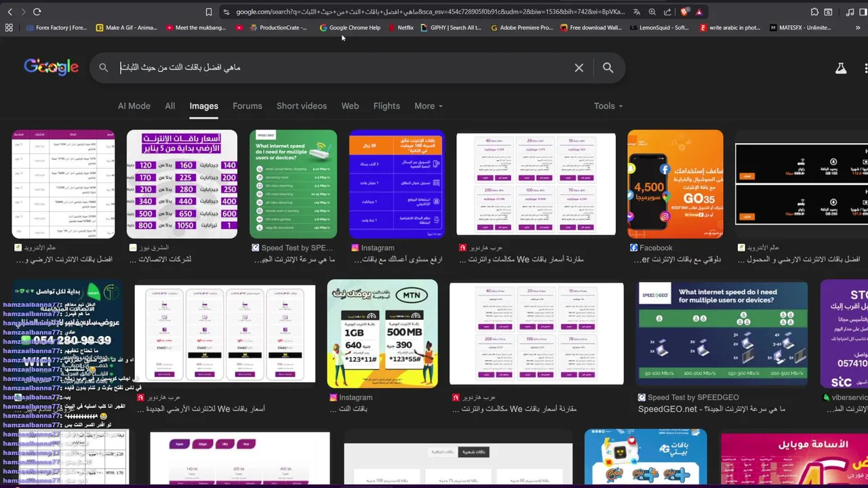
Task: Switch to Forums tab
Action: [247, 106]
